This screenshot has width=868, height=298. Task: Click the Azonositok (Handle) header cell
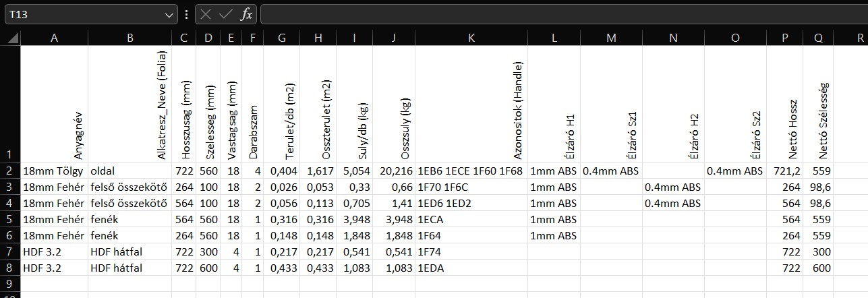tap(471, 103)
